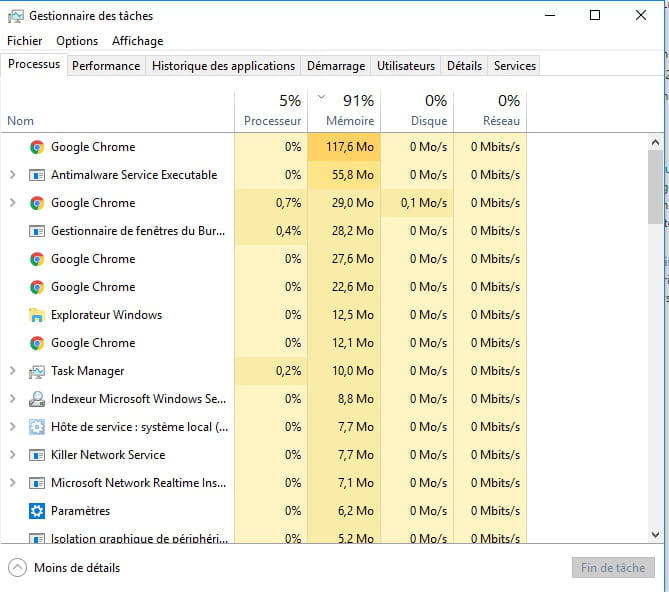Screen dimensions: 669x592
Task: Select Killer Network Service process name
Action: point(108,455)
